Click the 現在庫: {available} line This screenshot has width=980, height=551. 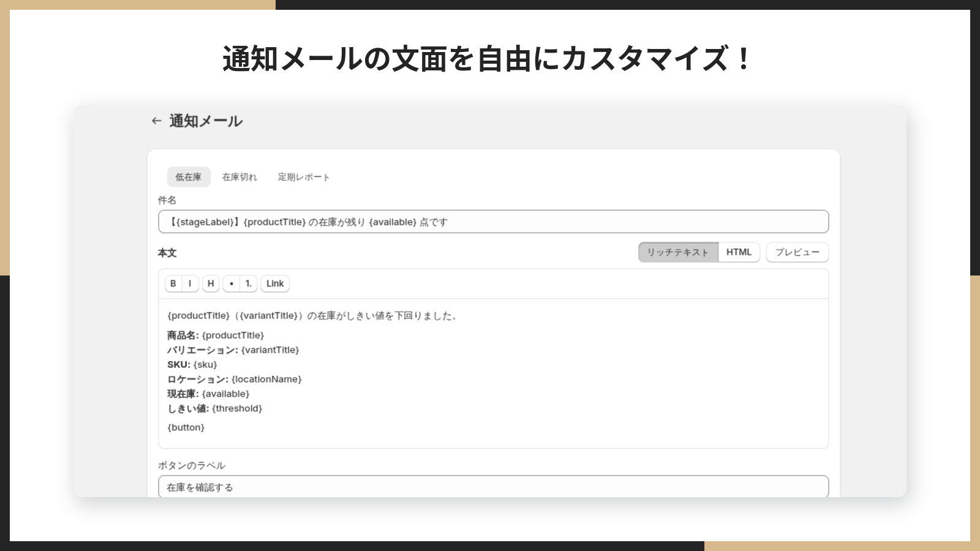click(x=208, y=394)
